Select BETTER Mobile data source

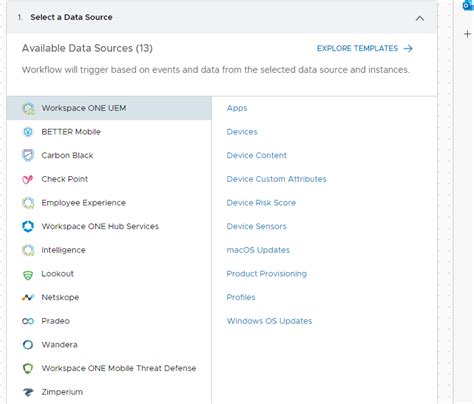click(x=109, y=132)
